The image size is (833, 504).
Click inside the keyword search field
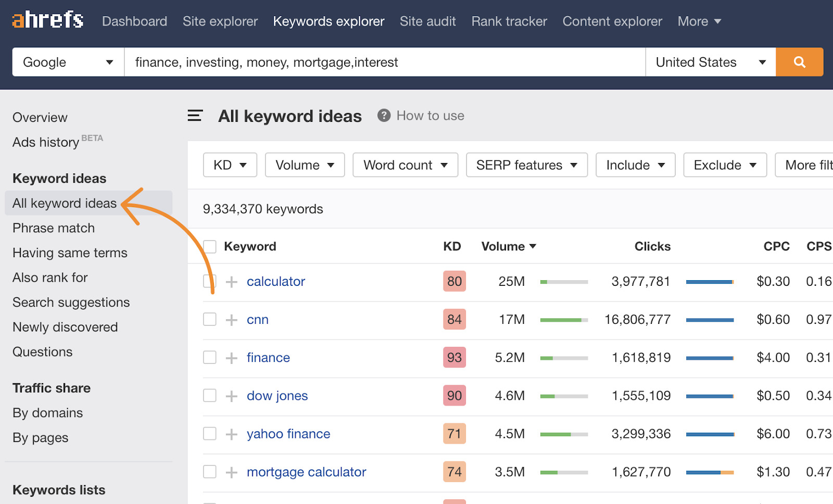pyautogui.click(x=364, y=62)
